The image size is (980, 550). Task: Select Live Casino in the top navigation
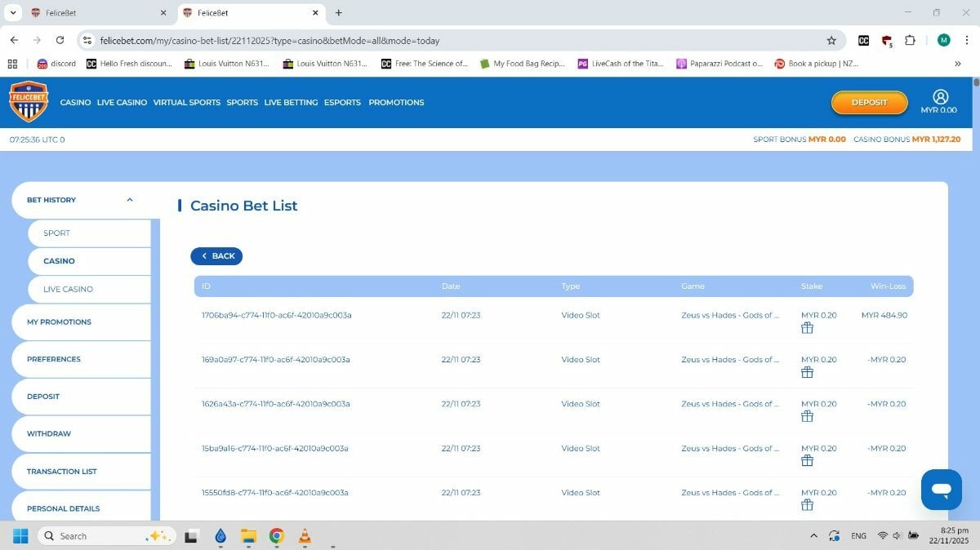click(122, 103)
